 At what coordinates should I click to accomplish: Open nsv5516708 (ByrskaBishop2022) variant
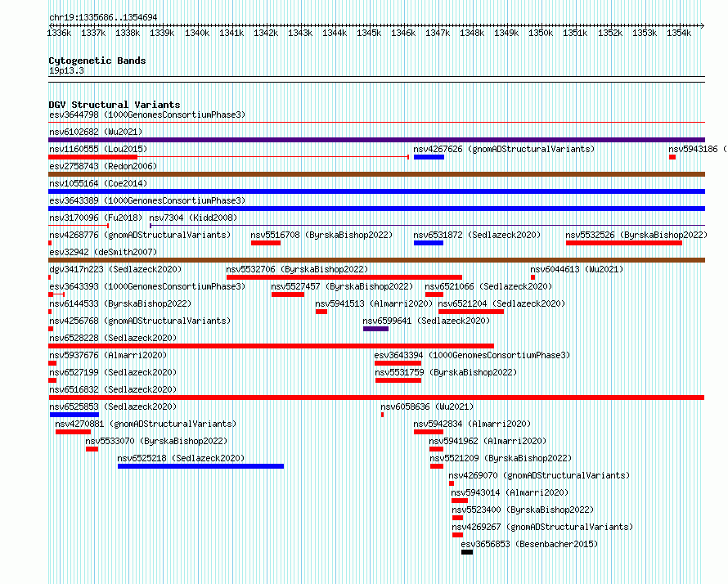(321, 235)
